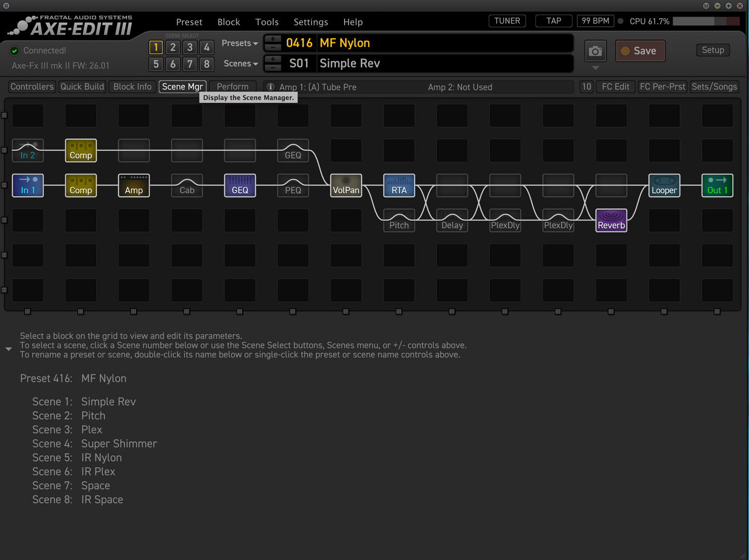Open the Block menu
749x560 pixels.
(x=229, y=22)
